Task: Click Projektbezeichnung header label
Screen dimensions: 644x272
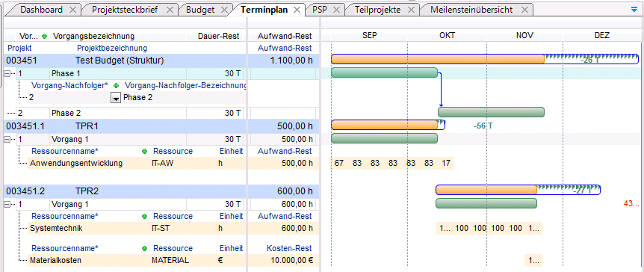Action: [112, 48]
